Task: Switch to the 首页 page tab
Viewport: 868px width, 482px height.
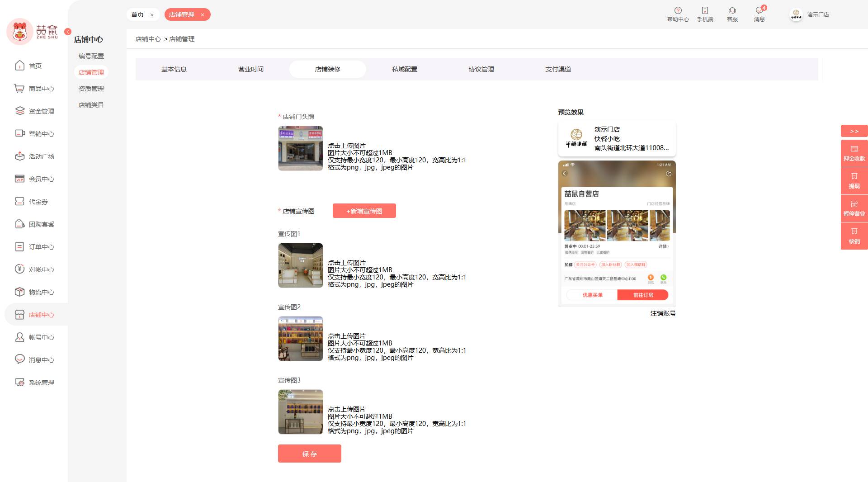Action: pyautogui.click(x=137, y=14)
